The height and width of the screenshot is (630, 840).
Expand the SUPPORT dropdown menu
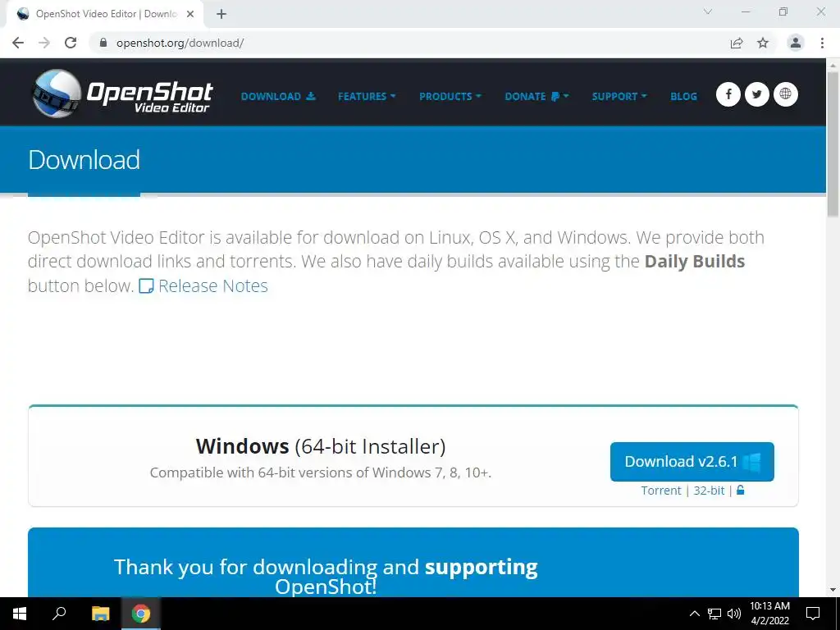619,97
